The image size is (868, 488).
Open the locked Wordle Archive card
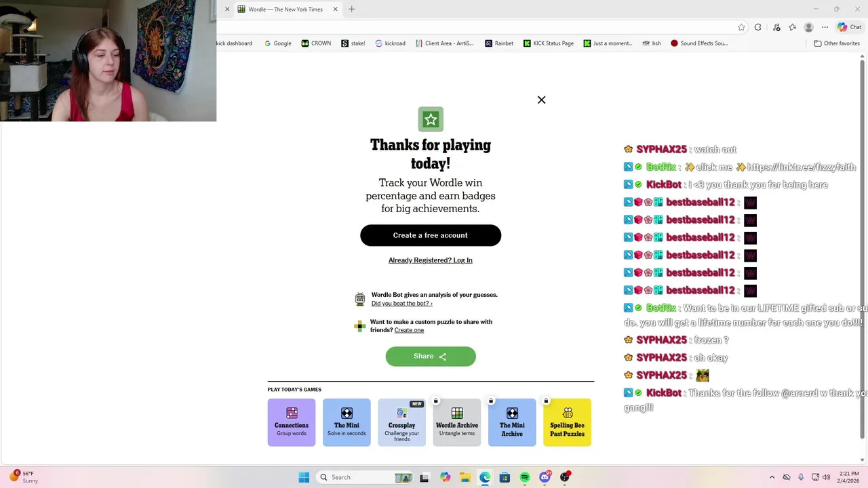[x=457, y=422]
